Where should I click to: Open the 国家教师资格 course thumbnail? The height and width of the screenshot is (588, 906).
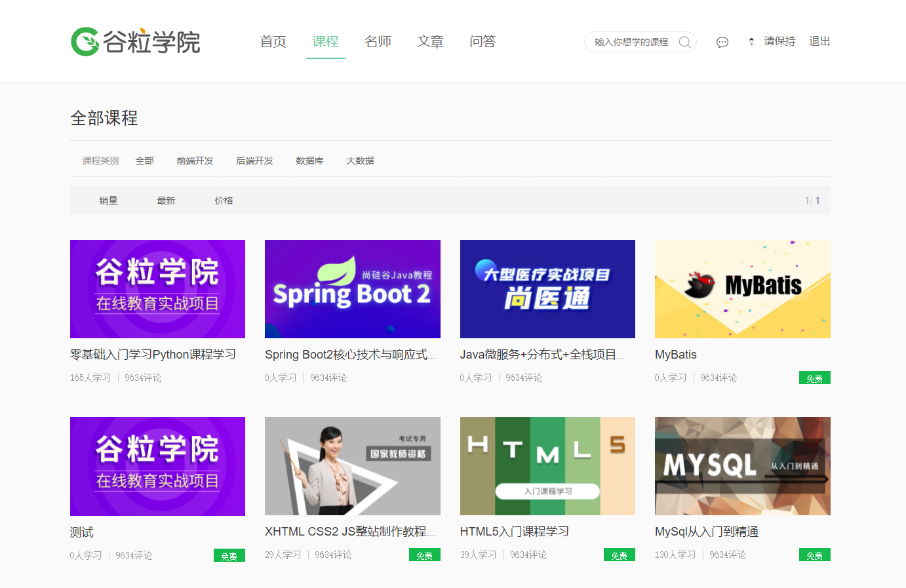[353, 466]
